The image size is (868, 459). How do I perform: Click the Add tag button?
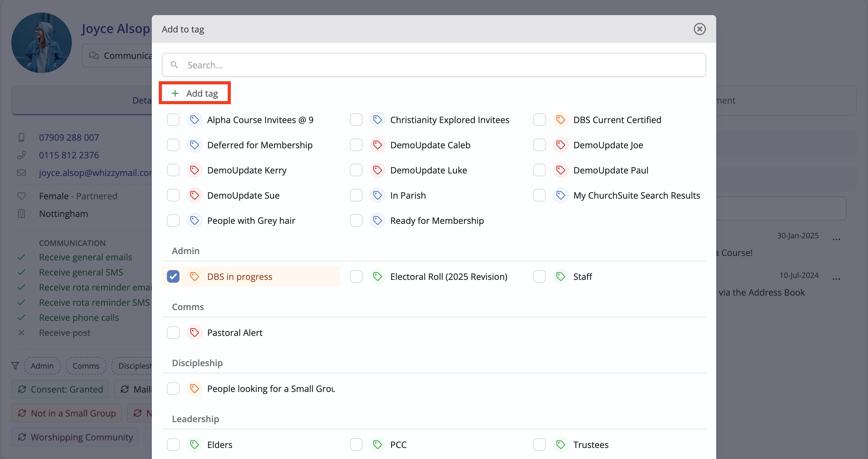[195, 93]
